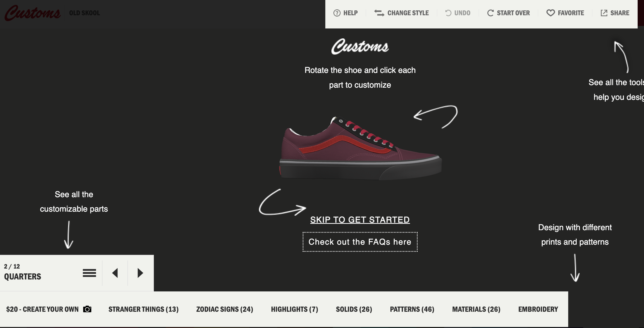The width and height of the screenshot is (644, 328).
Task: Select Solids (26) color options tab
Action: (354, 309)
